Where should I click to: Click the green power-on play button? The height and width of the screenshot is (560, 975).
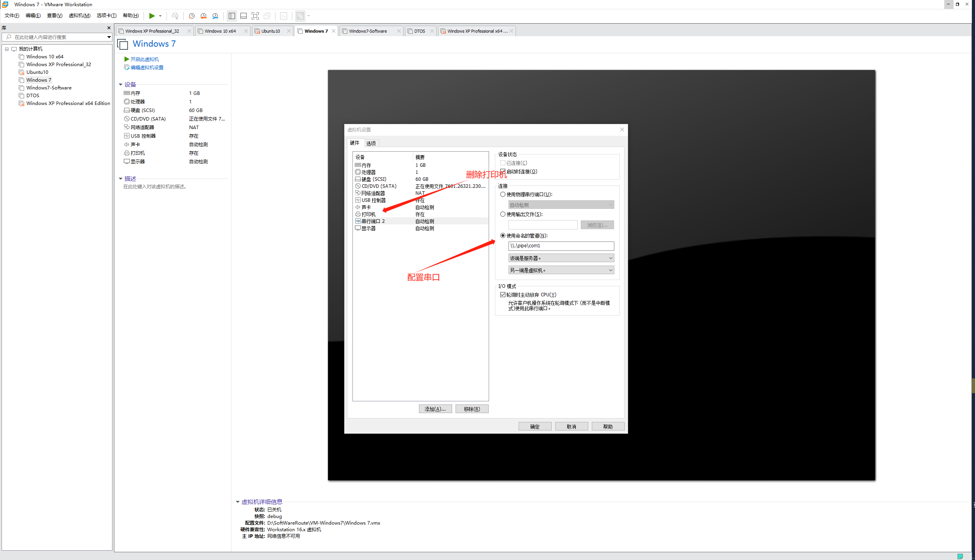click(x=152, y=16)
